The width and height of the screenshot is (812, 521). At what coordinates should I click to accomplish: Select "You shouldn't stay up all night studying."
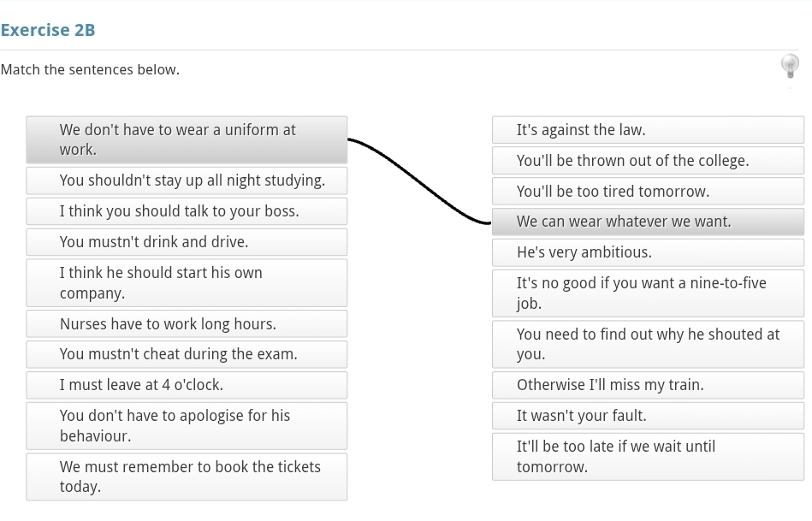tap(187, 181)
